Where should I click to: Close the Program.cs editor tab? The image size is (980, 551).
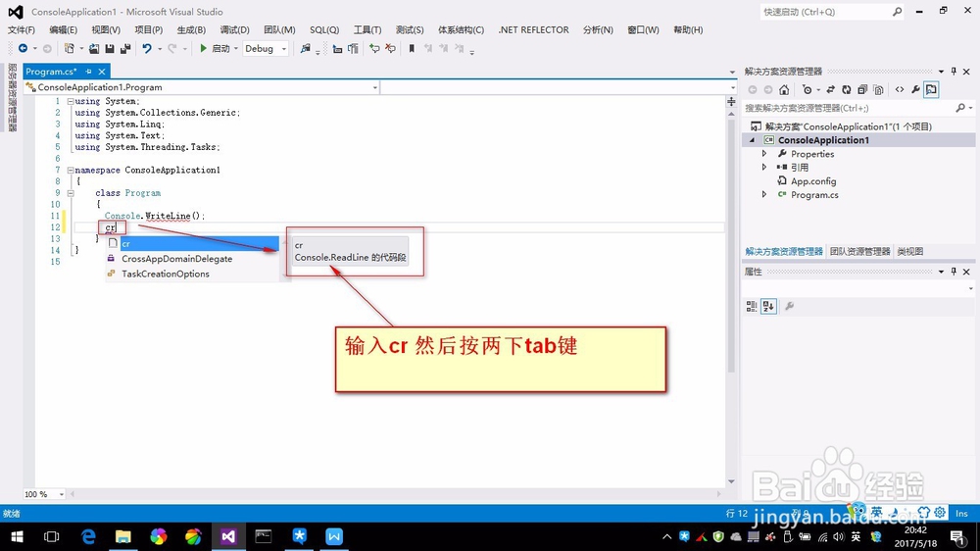point(102,72)
